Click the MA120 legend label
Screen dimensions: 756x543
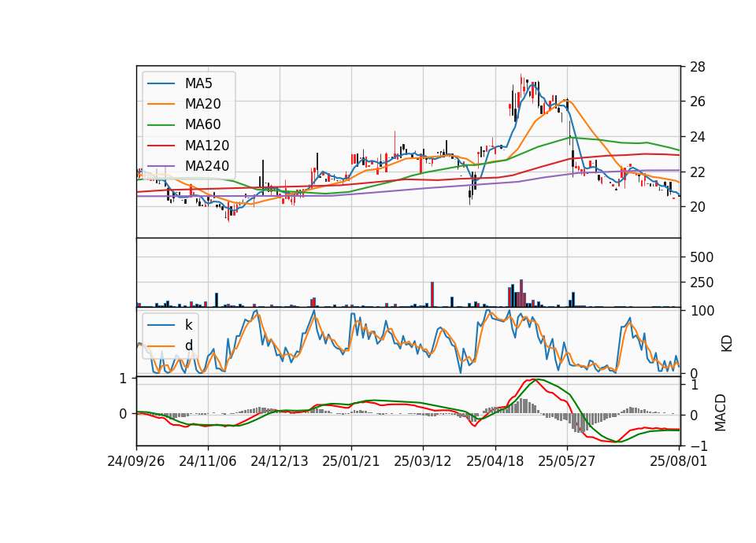coord(207,145)
